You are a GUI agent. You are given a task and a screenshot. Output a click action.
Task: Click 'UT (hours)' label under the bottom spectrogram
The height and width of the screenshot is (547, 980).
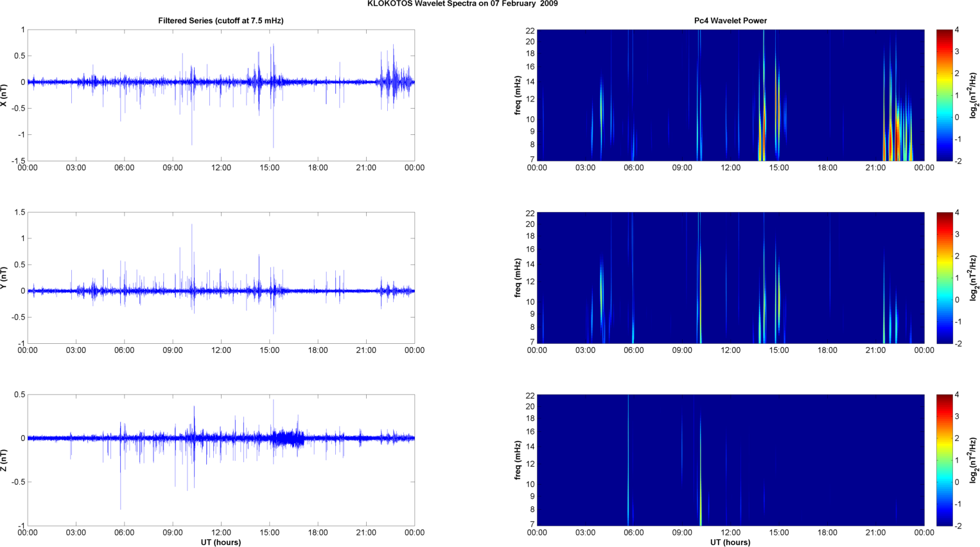click(x=730, y=543)
